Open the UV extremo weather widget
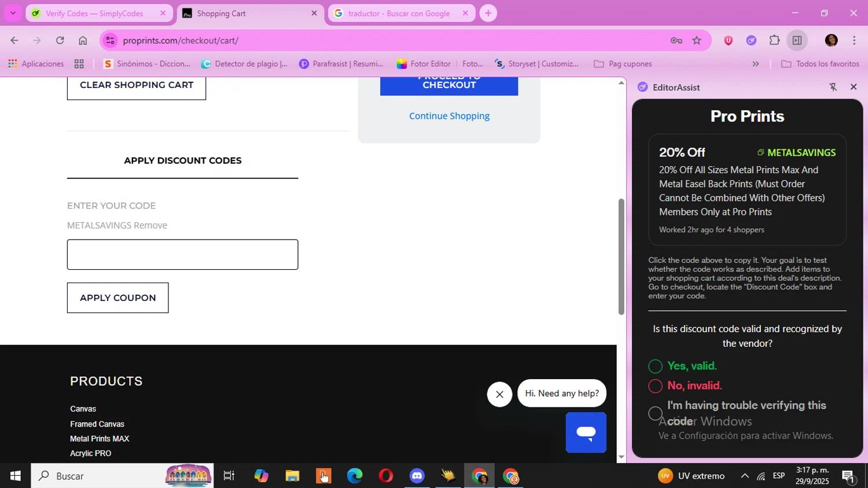868x488 pixels. point(692,476)
